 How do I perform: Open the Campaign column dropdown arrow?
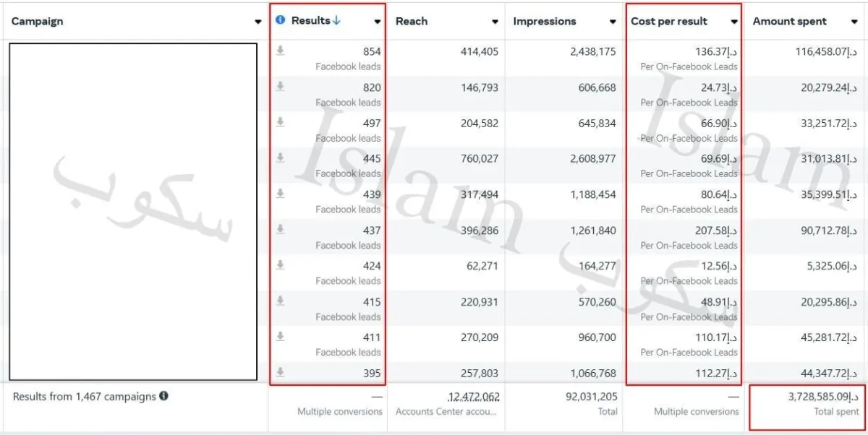(x=258, y=22)
